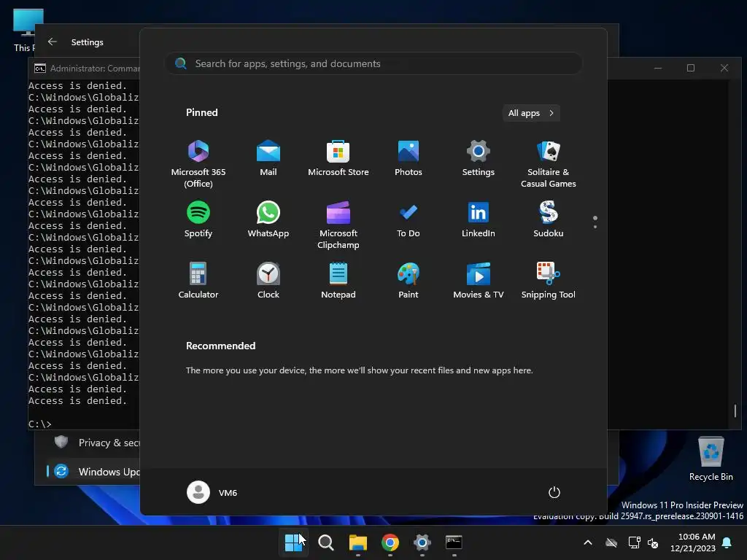Click the OneDrive cloud tray icon

(611, 542)
